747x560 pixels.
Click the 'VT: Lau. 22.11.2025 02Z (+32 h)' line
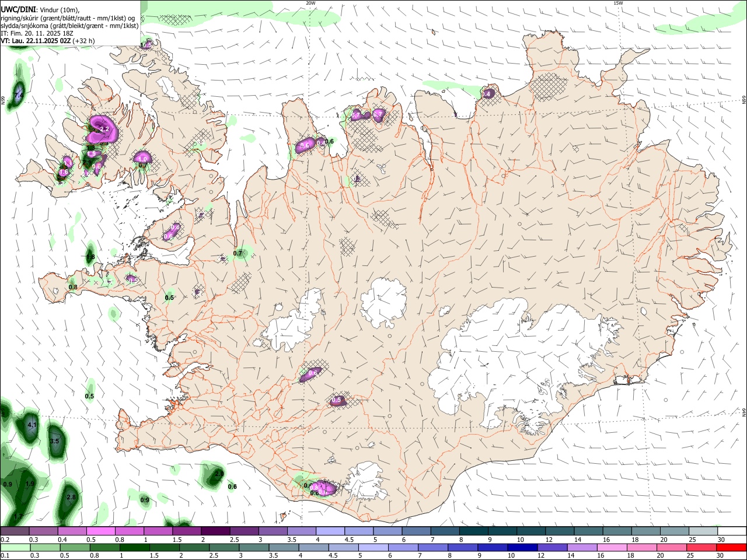click(x=48, y=41)
